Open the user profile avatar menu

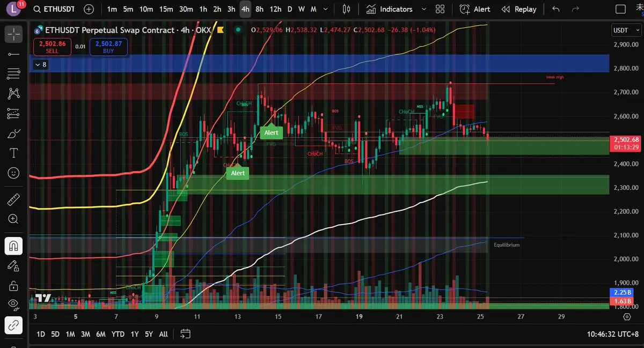[13, 9]
